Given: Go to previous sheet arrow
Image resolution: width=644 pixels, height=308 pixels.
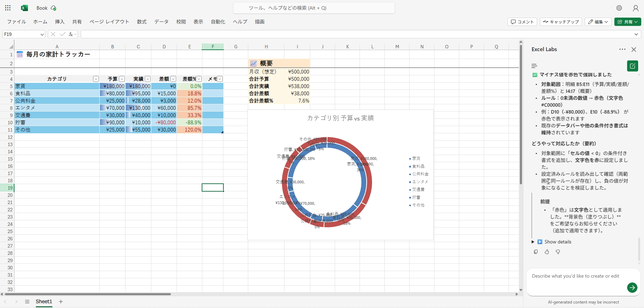Looking at the screenshot, I should [x=5, y=301].
